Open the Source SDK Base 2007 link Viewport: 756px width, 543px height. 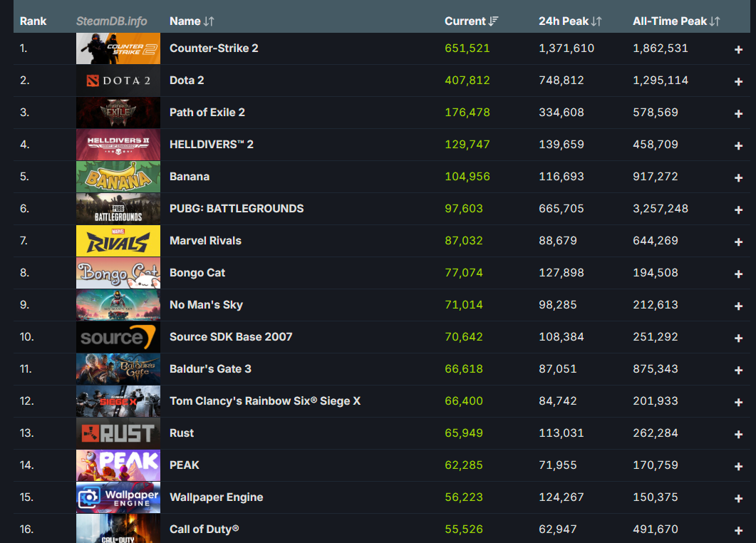(230, 336)
